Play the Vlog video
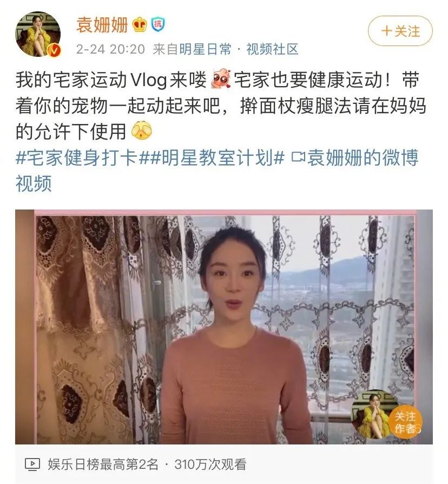Image resolution: width=448 pixels, height=484 pixels. (x=224, y=327)
